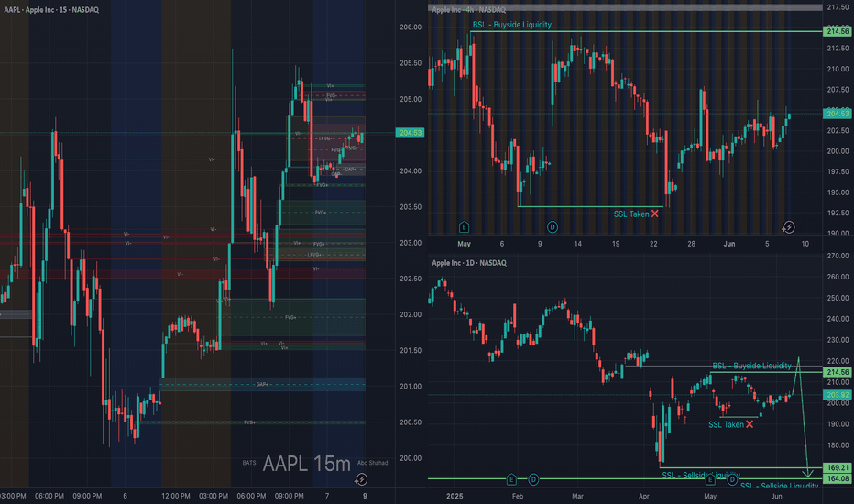Click the 09:00 PM label left of 7 on the 15m time axis

point(289,496)
